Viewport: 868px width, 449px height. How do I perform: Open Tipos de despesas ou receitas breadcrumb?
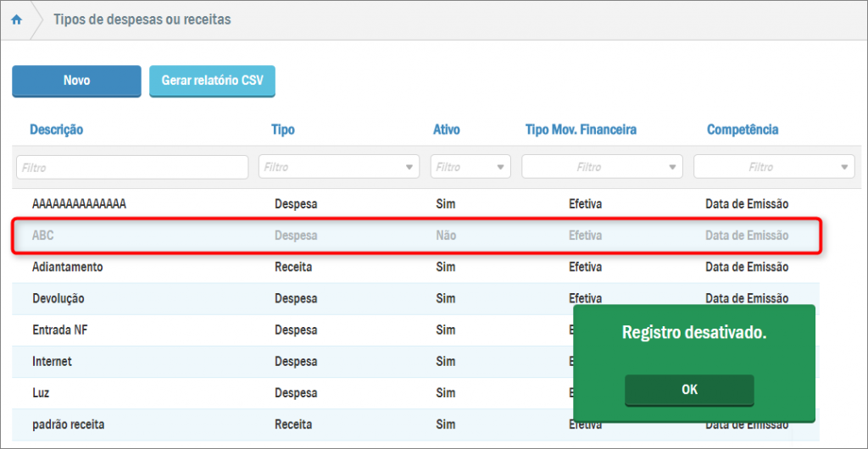click(142, 19)
